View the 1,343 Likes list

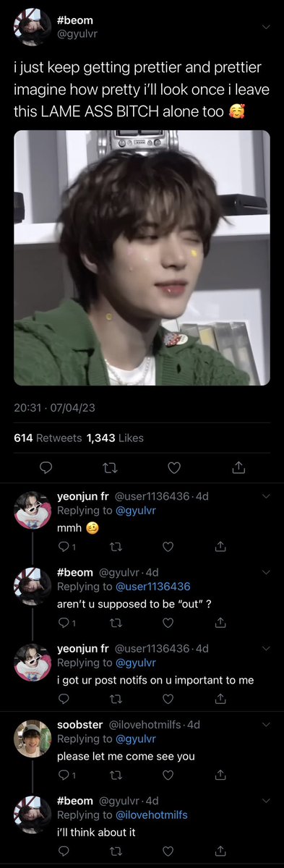115,438
